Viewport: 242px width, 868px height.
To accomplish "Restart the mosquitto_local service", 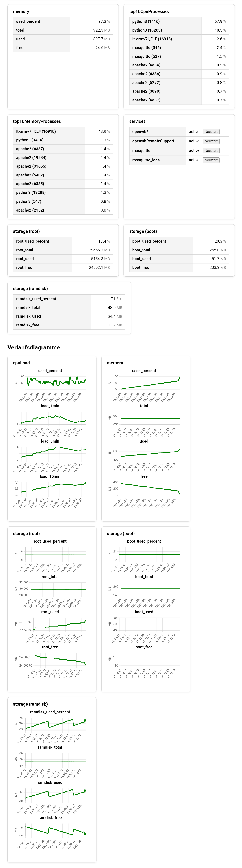I will coord(211,160).
